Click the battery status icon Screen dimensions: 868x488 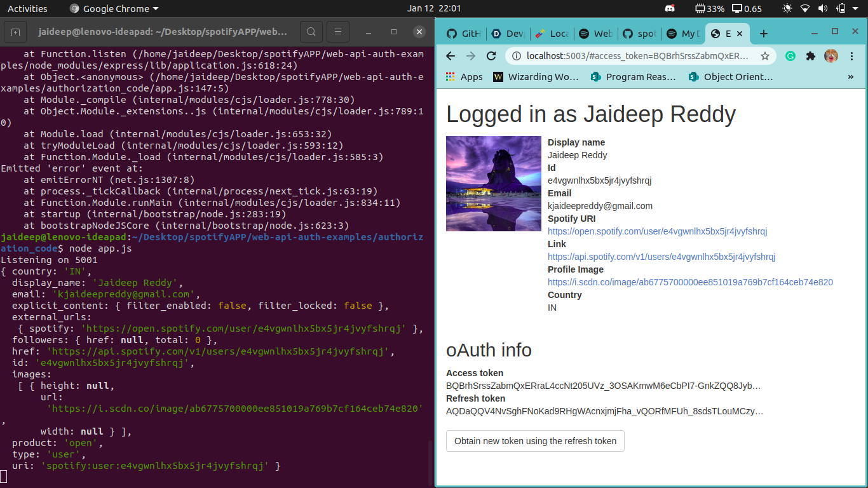841,8
